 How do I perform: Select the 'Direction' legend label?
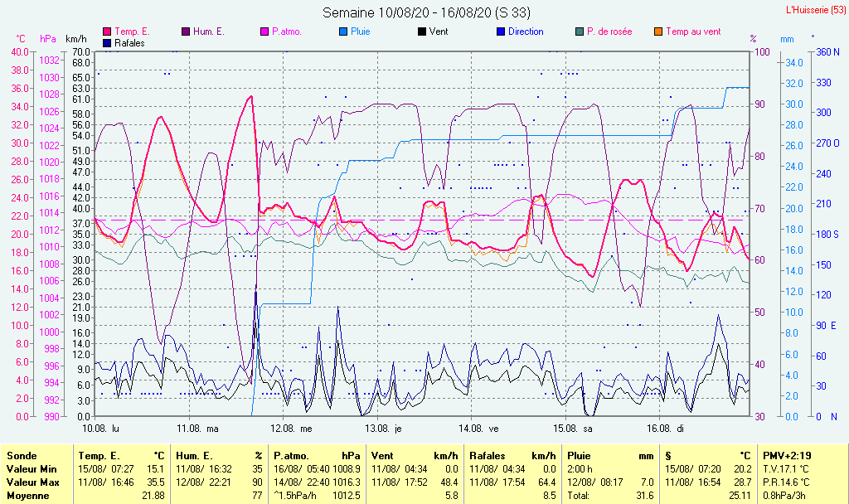click(x=526, y=31)
